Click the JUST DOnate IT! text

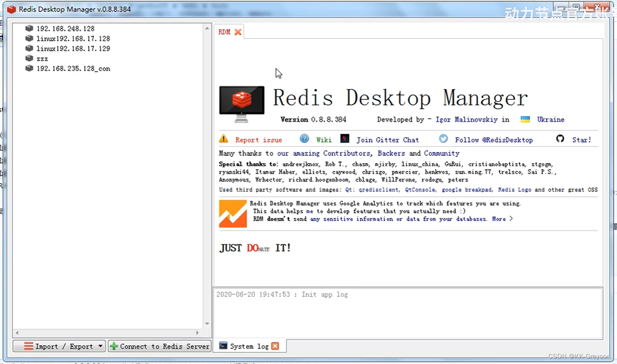click(255, 248)
